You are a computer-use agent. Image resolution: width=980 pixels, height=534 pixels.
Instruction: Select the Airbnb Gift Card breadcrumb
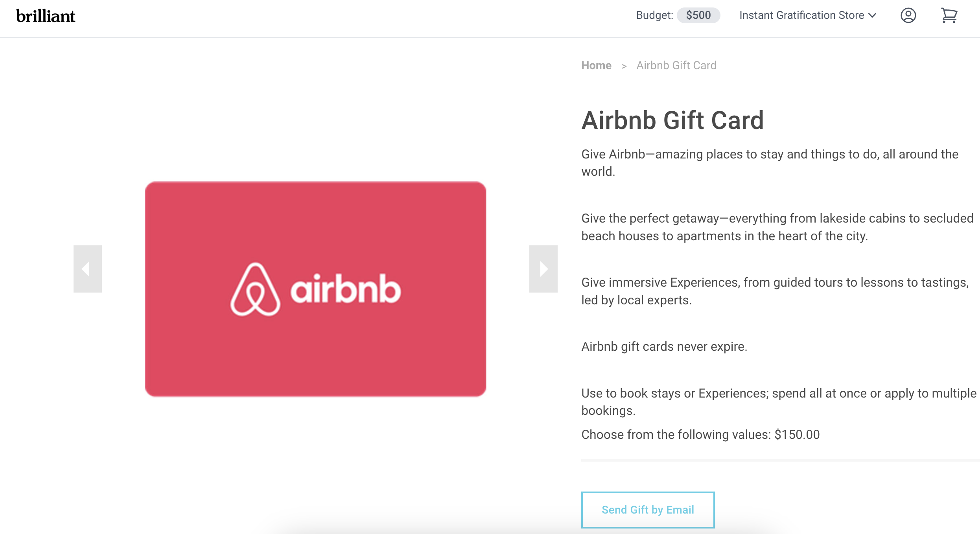click(676, 65)
